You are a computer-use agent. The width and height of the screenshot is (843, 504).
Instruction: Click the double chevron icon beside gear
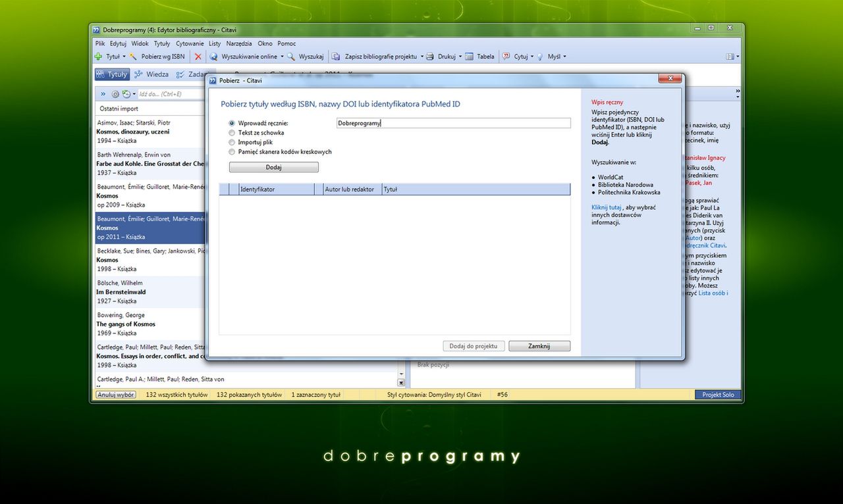point(103,94)
